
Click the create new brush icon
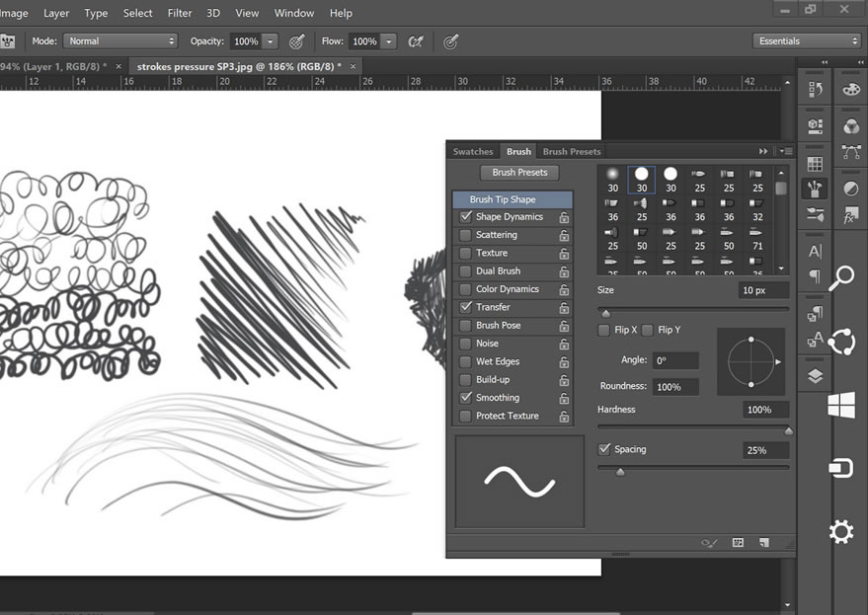(763, 542)
